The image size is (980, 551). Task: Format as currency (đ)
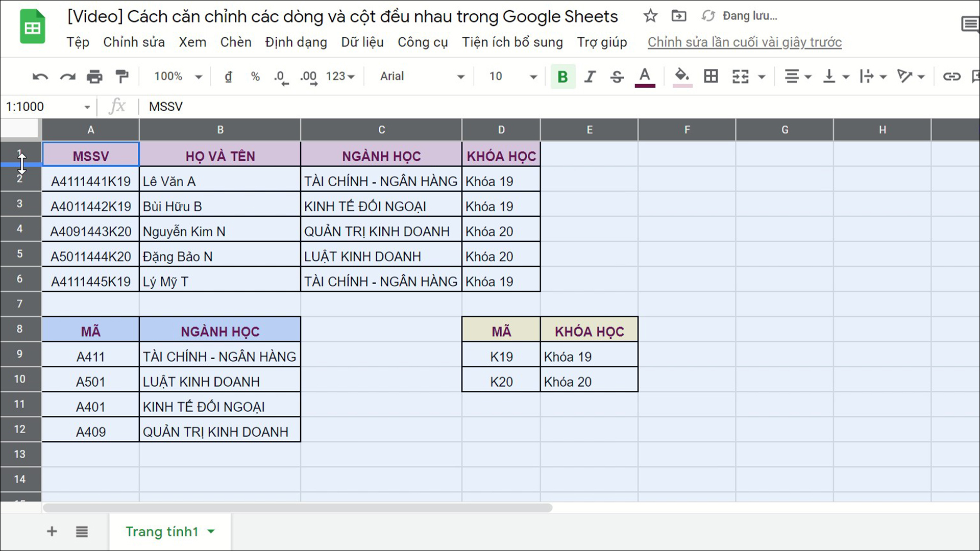[228, 77]
